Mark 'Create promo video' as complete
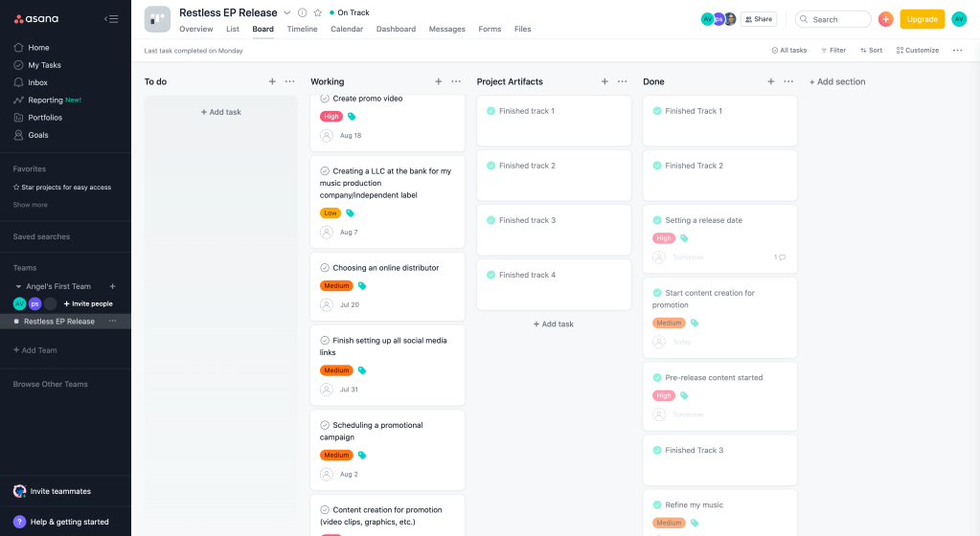The width and height of the screenshot is (980, 536). tap(325, 99)
